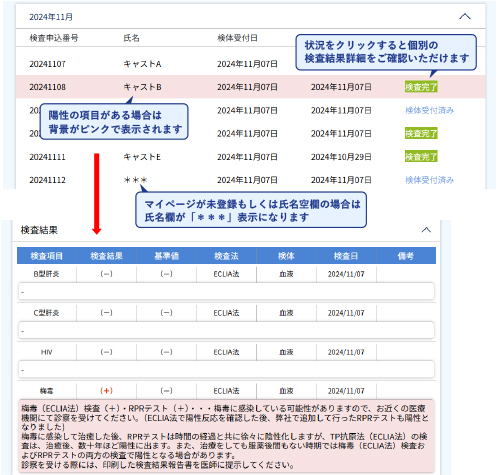
Task: Click the HIV test item cell
Action: click(46, 352)
